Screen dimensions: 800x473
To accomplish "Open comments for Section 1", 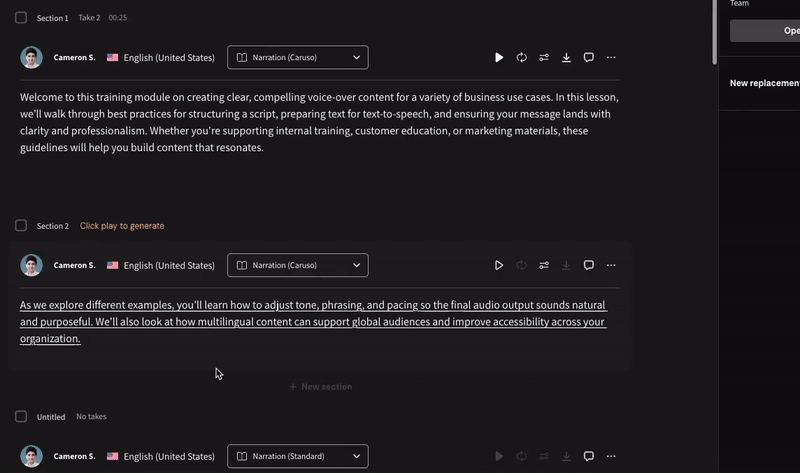I will pos(589,58).
